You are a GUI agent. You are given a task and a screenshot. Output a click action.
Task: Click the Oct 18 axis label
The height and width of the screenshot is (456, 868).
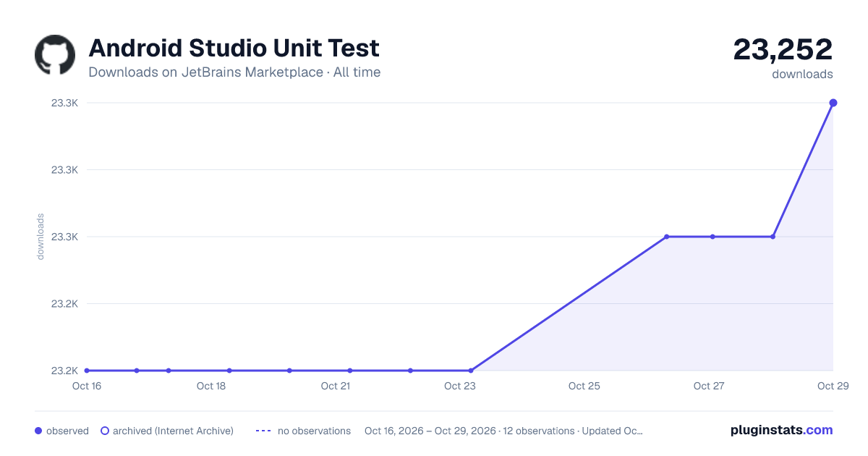211,387
